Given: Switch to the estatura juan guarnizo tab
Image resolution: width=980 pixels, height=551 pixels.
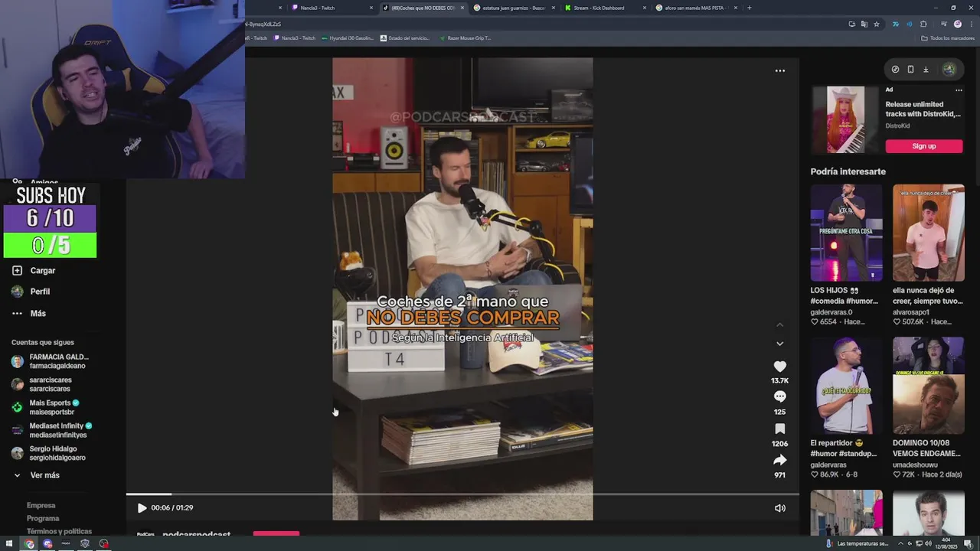Looking at the screenshot, I should (x=509, y=8).
